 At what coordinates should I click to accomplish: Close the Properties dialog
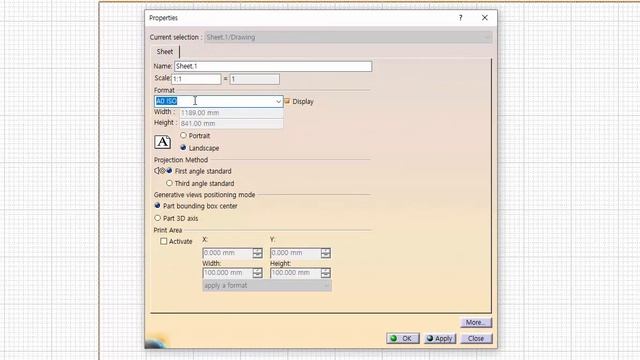[x=484, y=18]
